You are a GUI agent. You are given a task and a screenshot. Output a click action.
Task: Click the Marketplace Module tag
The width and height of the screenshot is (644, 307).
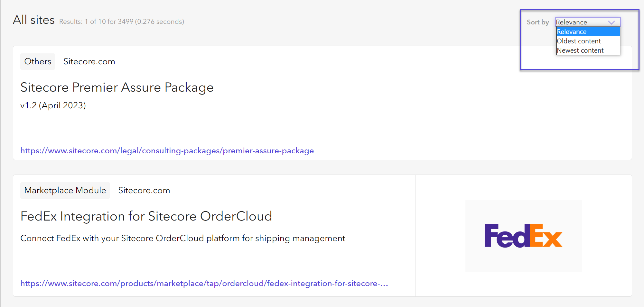tap(65, 190)
